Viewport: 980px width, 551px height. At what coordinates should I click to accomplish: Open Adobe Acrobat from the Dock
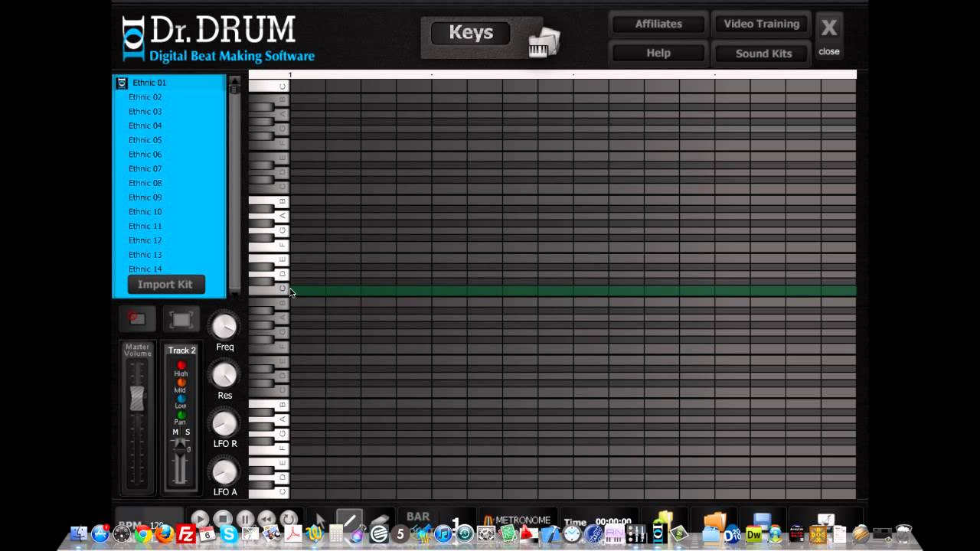[293, 533]
